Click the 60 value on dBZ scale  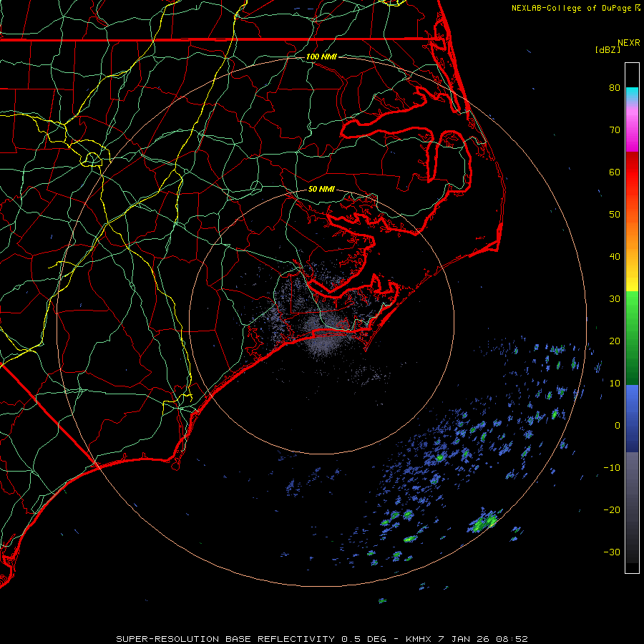tap(615, 172)
